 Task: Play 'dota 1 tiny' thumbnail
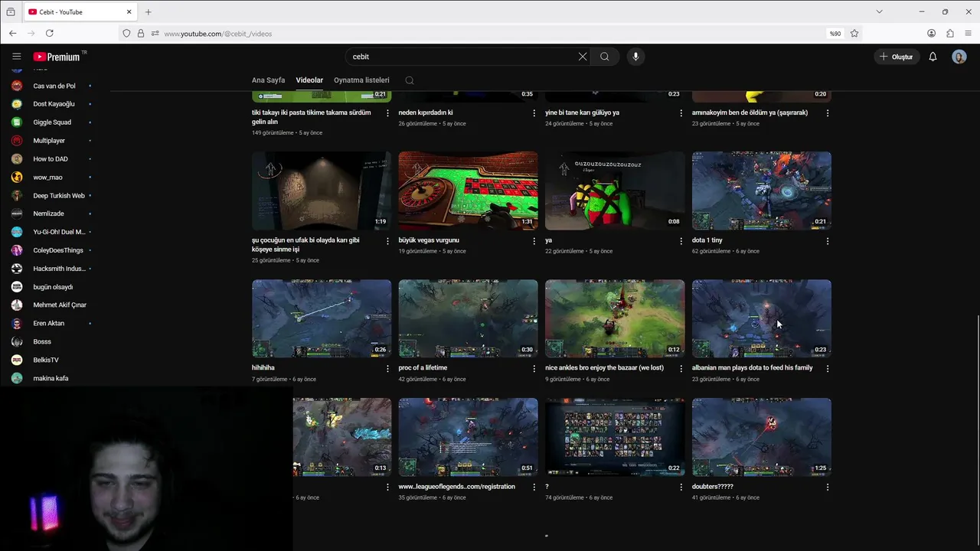762,191
